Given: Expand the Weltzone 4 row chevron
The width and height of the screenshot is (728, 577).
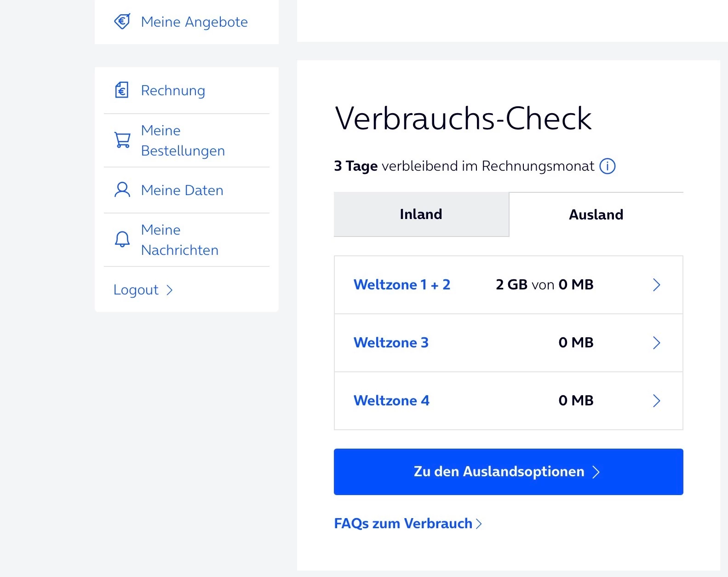Looking at the screenshot, I should pos(657,401).
